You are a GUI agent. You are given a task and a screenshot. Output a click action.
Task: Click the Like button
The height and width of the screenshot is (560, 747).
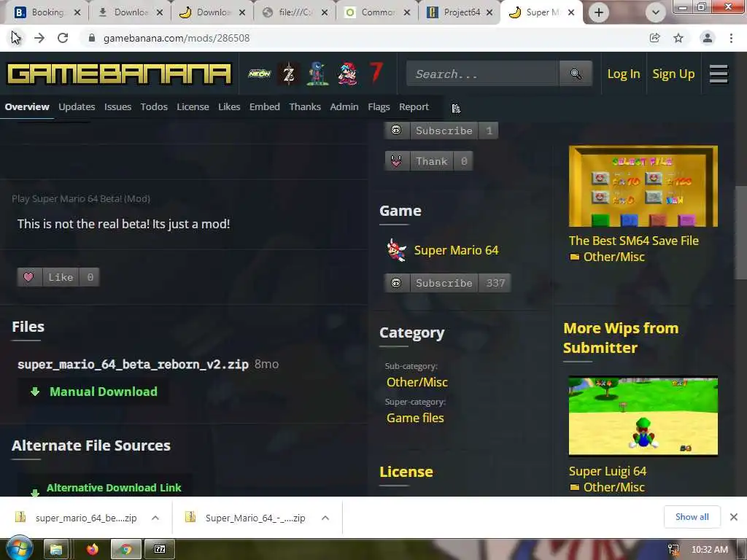click(58, 277)
